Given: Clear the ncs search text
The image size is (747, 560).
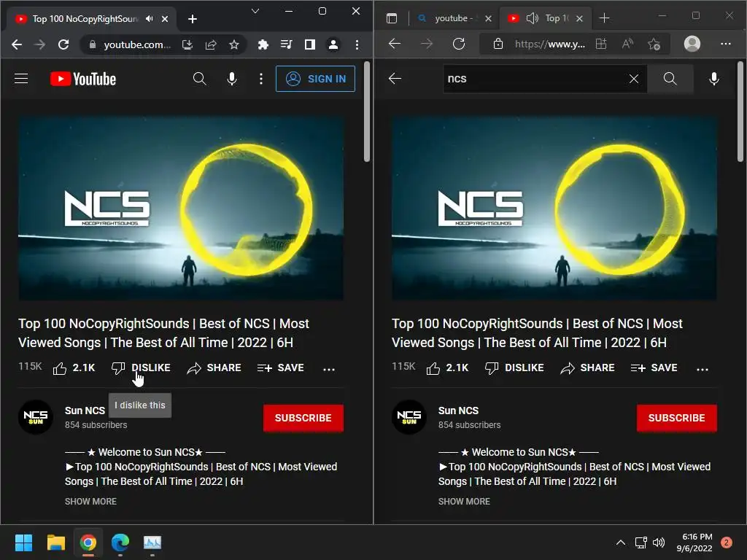Looking at the screenshot, I should pos(634,79).
